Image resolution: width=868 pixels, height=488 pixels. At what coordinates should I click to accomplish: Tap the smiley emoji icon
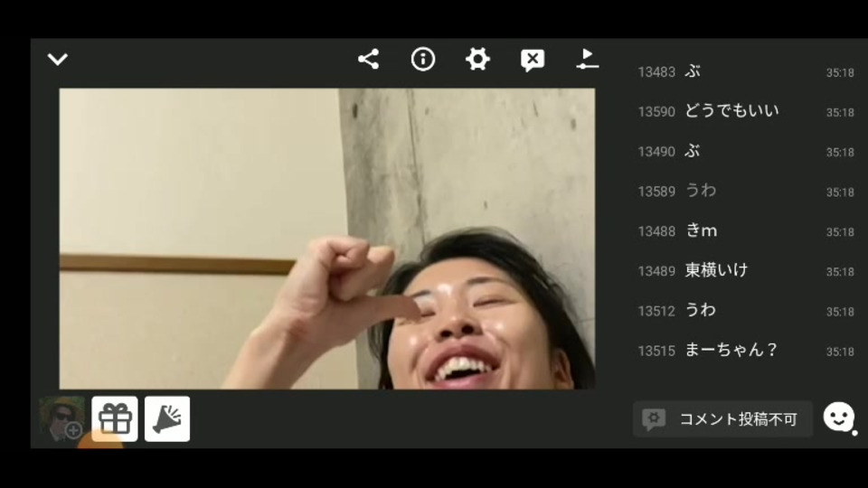click(x=839, y=418)
